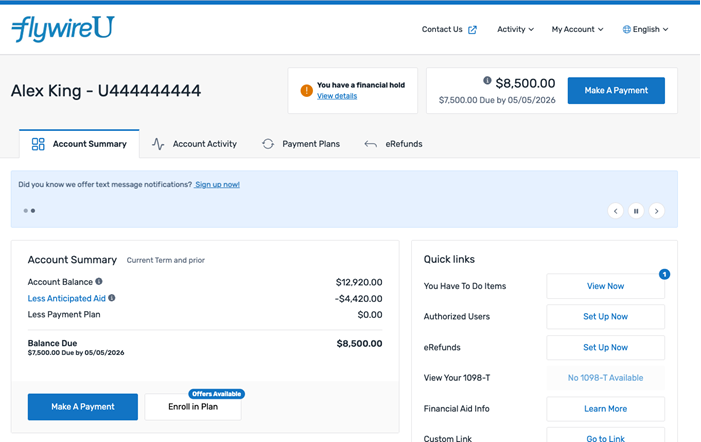This screenshot has width=701, height=442.
Task: Click the Contact Us external link icon
Action: click(x=472, y=29)
